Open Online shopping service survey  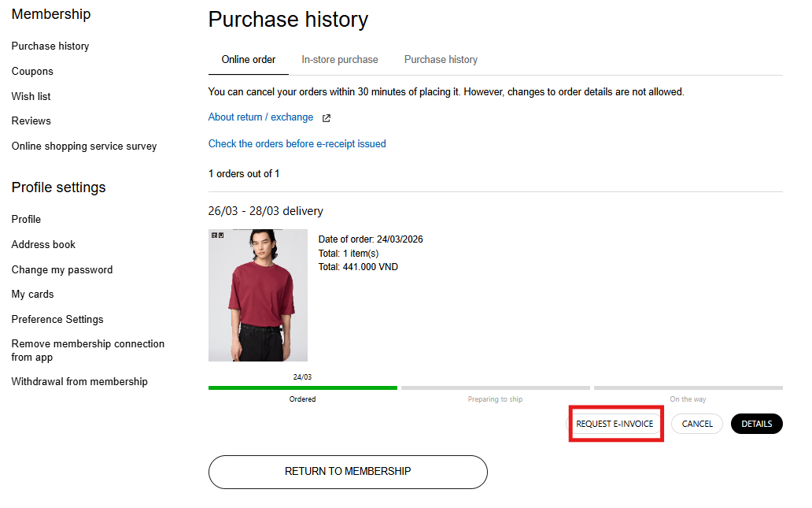click(84, 146)
